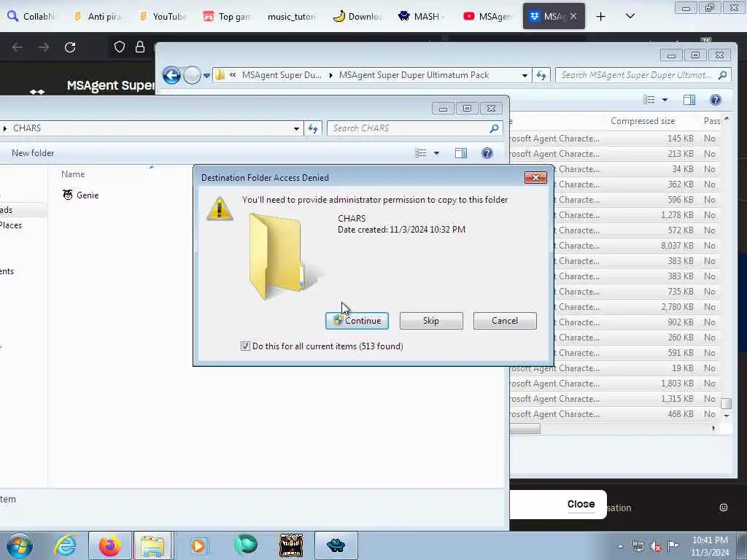Switch to the Top gam browser tab
The image size is (747, 560).
click(x=227, y=16)
